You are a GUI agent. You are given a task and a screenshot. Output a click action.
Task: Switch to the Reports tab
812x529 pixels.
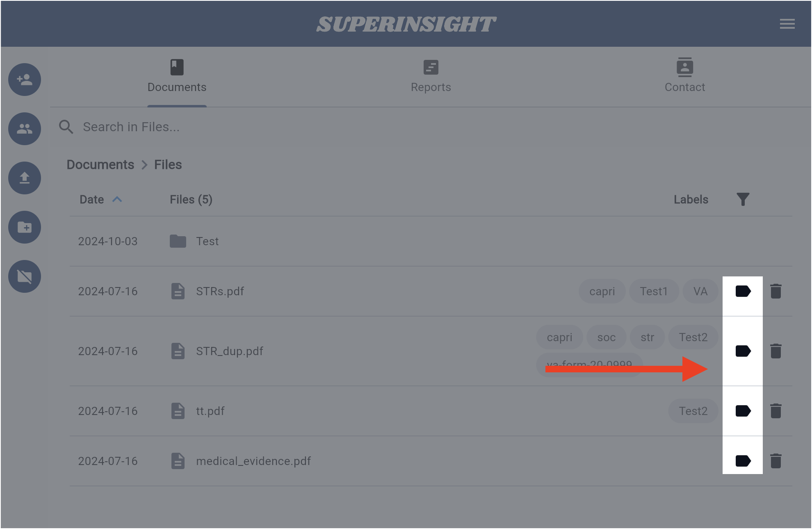point(431,76)
